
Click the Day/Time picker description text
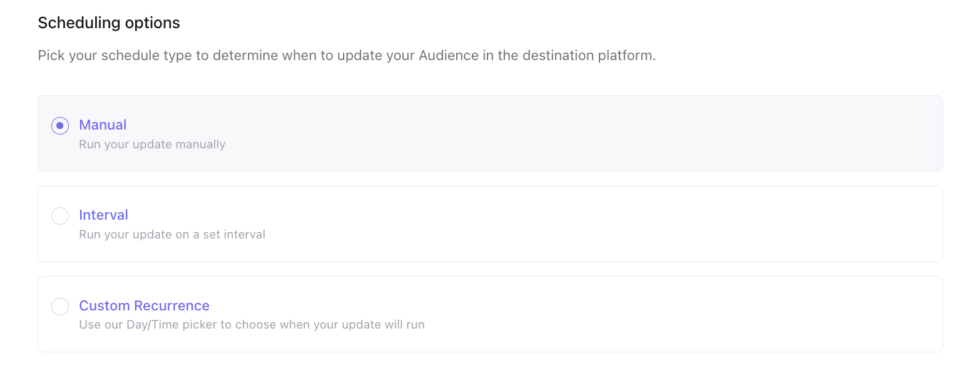coord(252,325)
